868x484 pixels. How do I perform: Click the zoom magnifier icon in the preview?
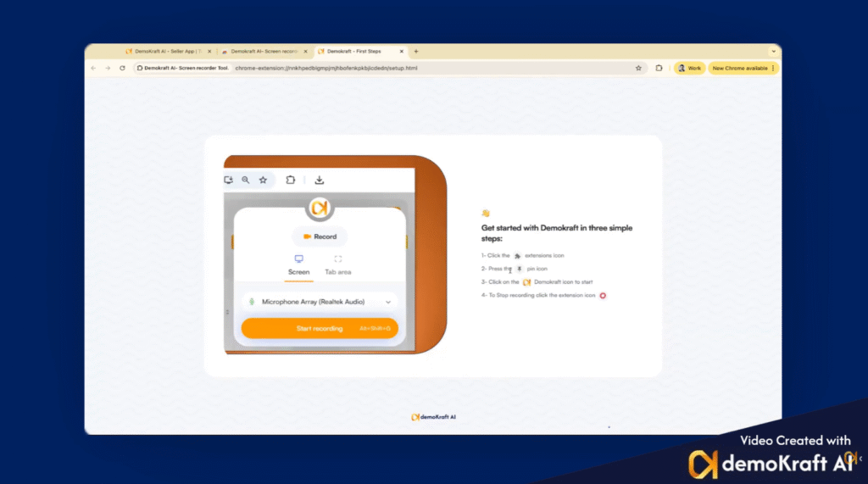(x=246, y=180)
